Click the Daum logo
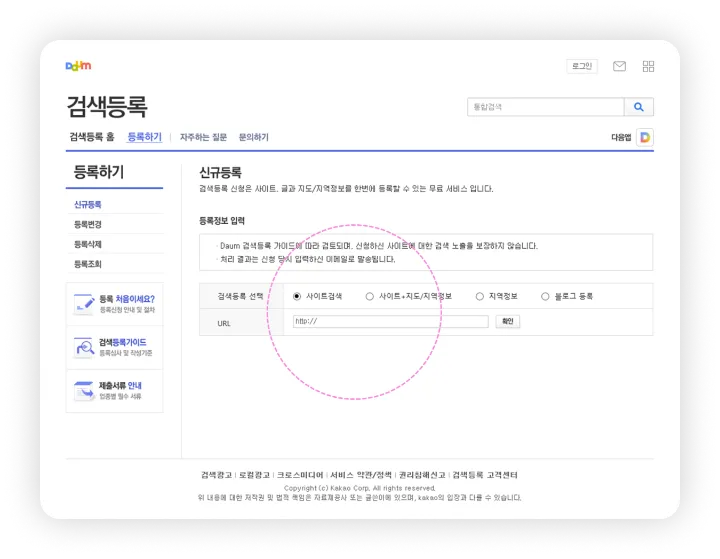 78,66
